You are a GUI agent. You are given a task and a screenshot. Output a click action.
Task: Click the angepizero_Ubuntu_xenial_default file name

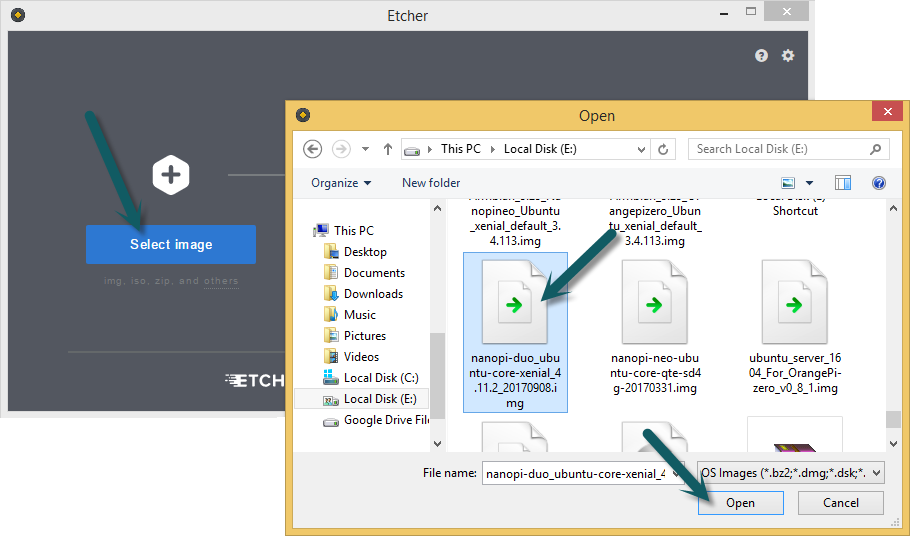point(655,226)
